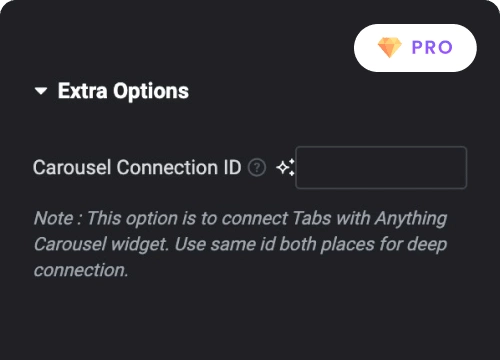Collapse the section using the triangle arrow

(x=41, y=91)
